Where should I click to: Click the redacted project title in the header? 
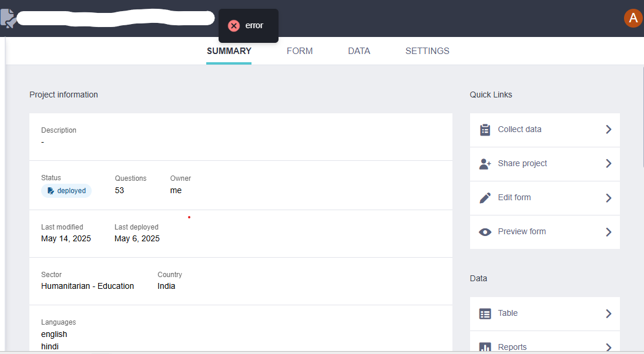(115, 18)
